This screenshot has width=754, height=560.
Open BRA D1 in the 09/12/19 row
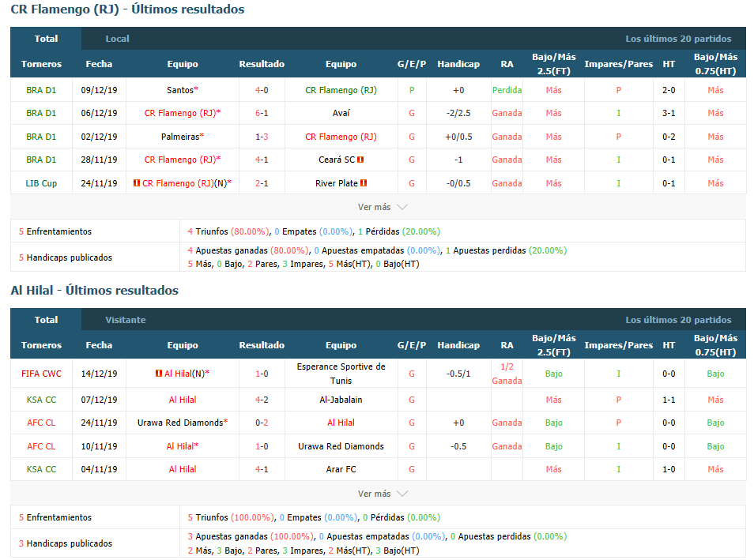pos(41,90)
